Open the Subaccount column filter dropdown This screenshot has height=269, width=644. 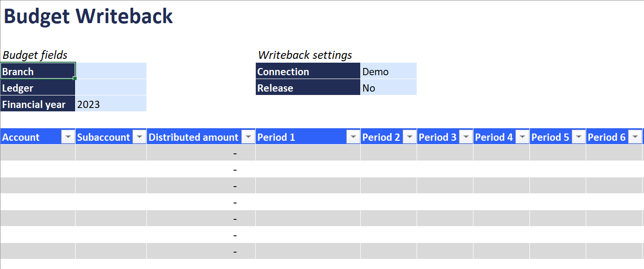[139, 137]
